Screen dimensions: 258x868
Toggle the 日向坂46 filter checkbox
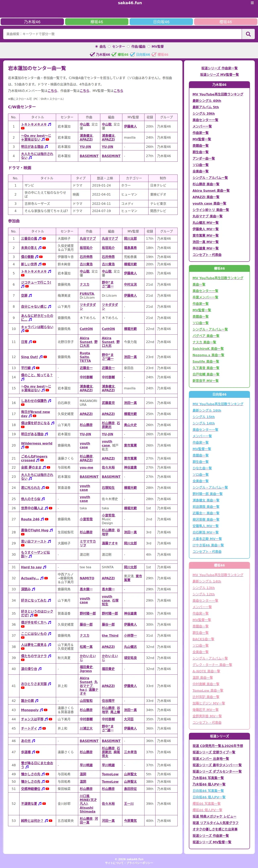tap(132, 54)
